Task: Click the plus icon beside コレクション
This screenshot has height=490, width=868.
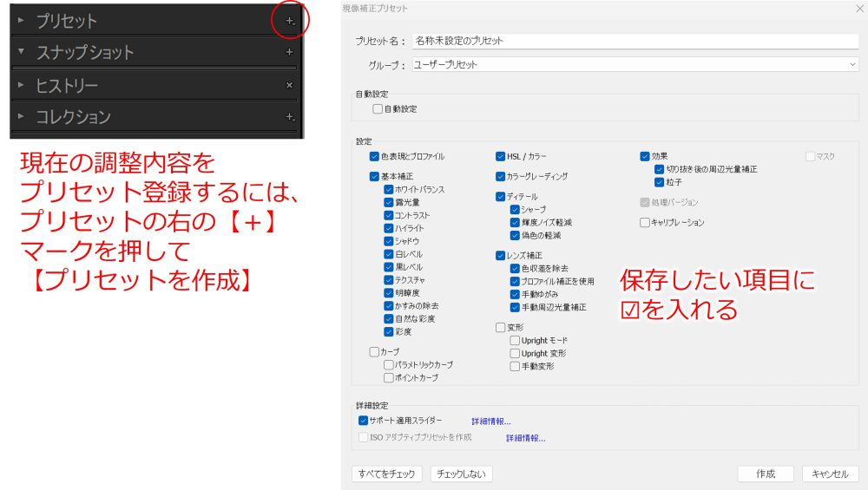Action: 290,117
